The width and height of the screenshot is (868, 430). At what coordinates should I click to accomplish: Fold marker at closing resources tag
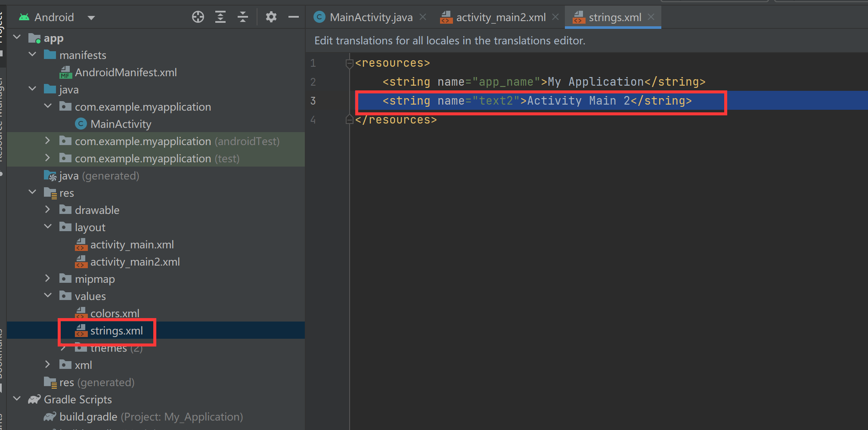pos(349,119)
